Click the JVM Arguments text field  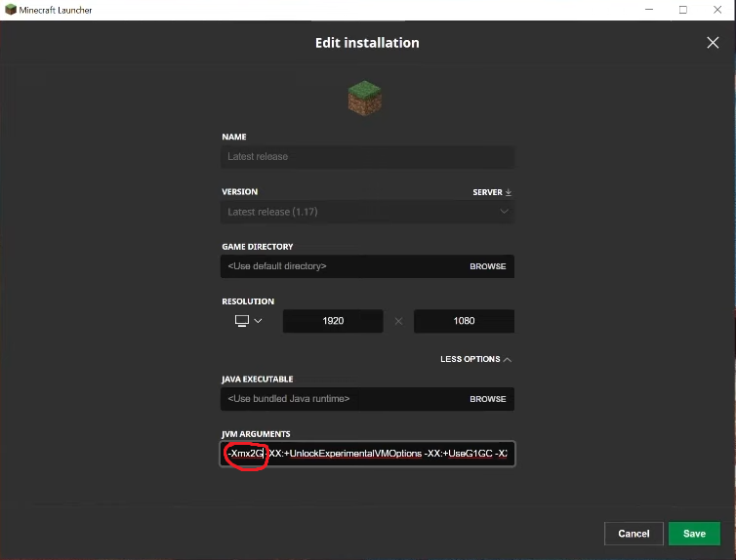tap(368, 454)
